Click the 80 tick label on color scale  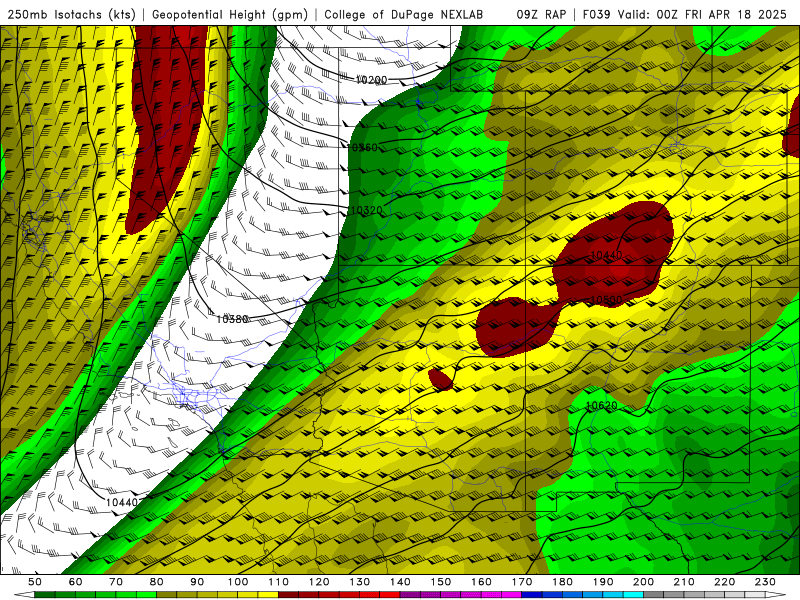(x=157, y=582)
